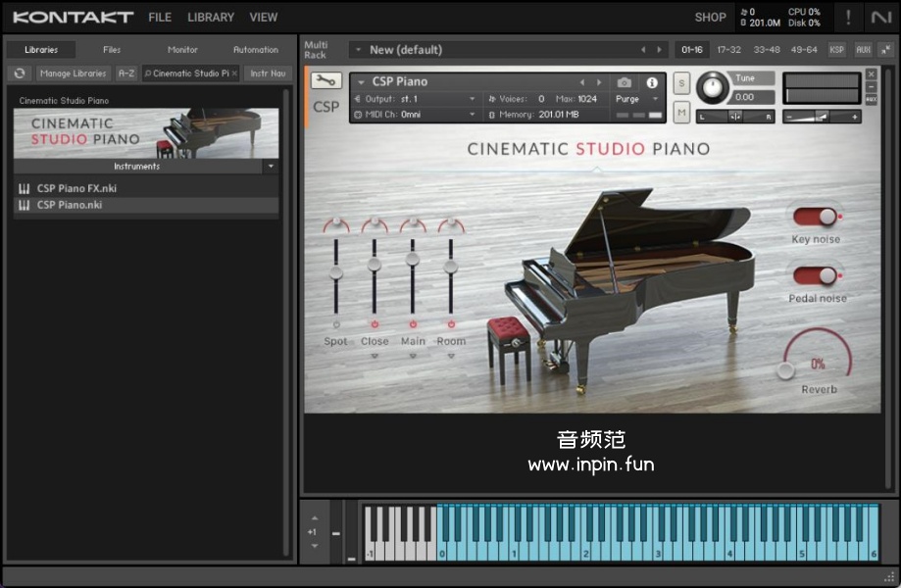Mute the CSP Piano instrument
This screenshot has width=901, height=588.
pos(681,114)
